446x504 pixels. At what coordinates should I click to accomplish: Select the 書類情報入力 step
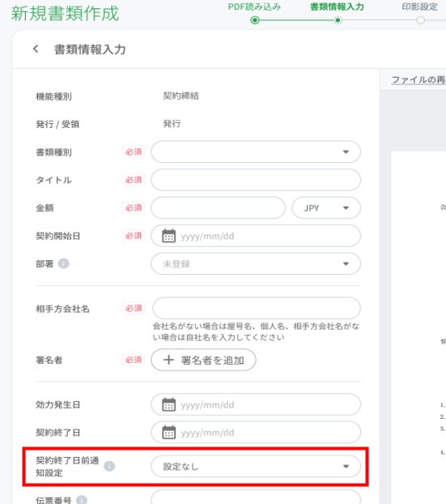click(337, 6)
